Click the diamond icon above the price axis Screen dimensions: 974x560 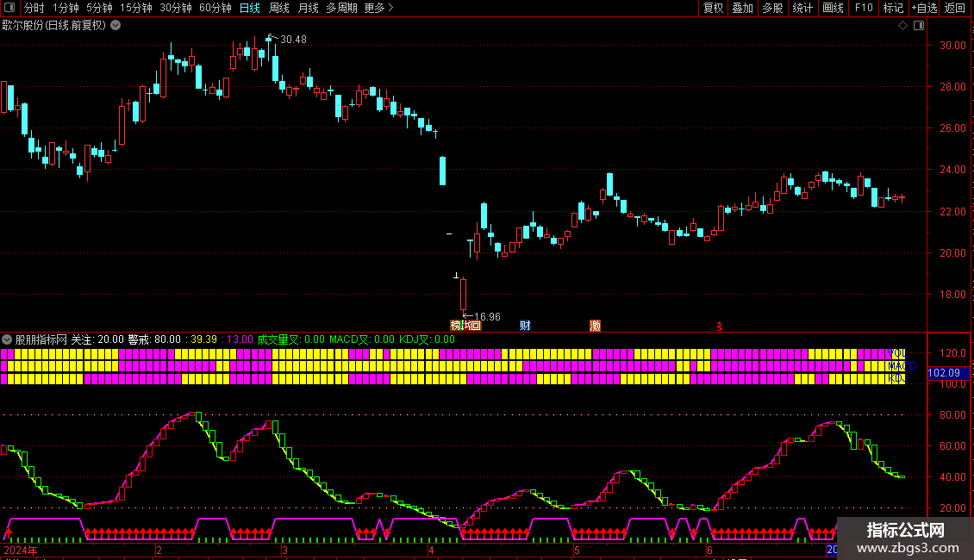tap(903, 26)
